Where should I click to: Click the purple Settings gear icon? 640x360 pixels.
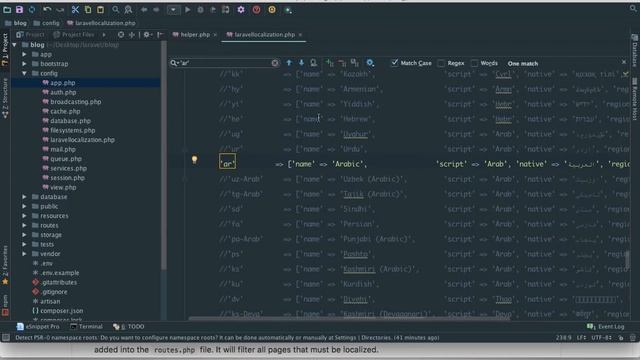[241, 9]
